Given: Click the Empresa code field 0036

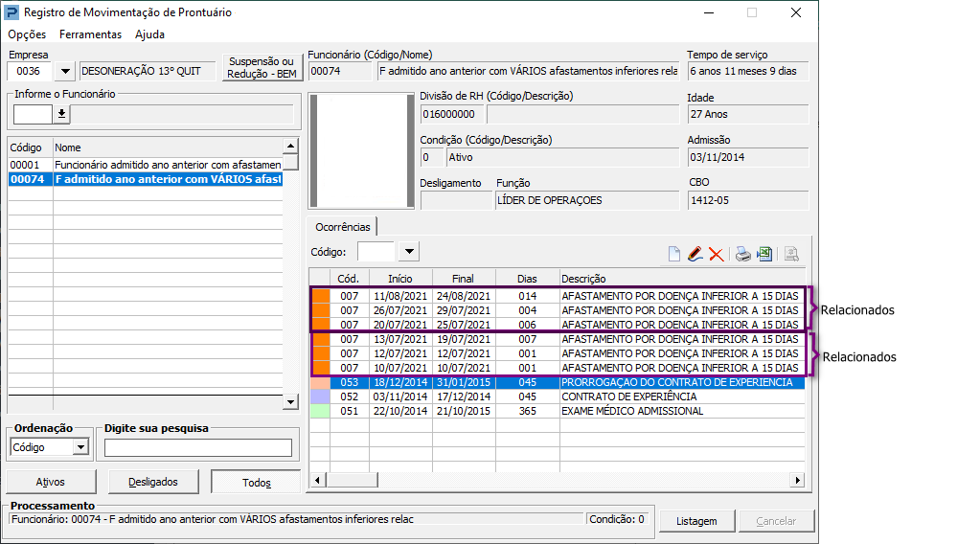Looking at the screenshot, I should click(x=31, y=71).
